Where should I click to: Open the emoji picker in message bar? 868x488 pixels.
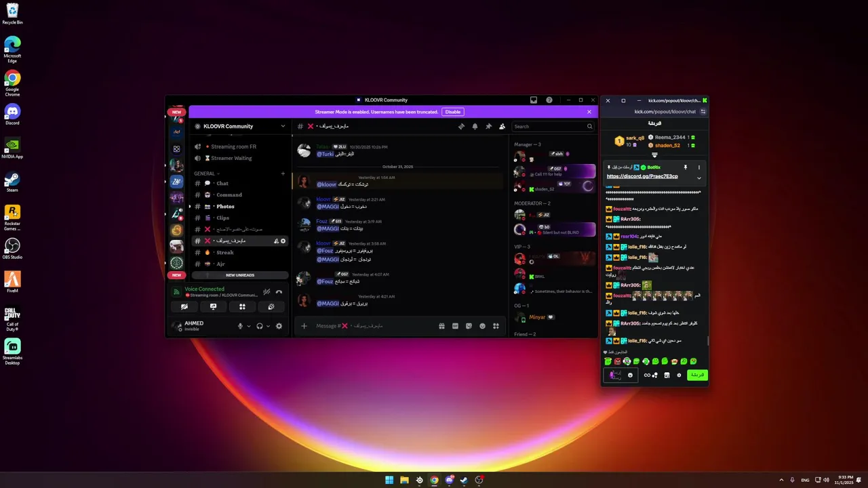(x=482, y=326)
